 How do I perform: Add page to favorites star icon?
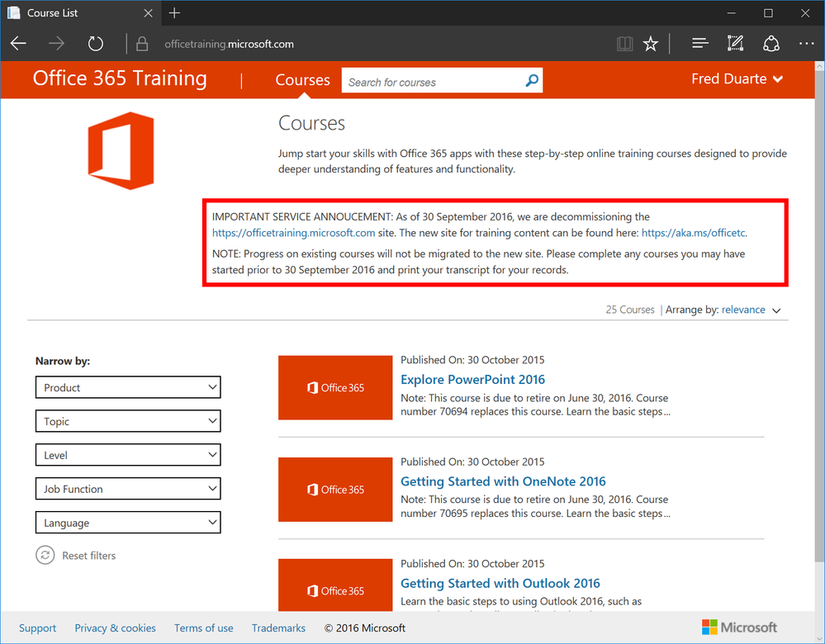click(651, 44)
